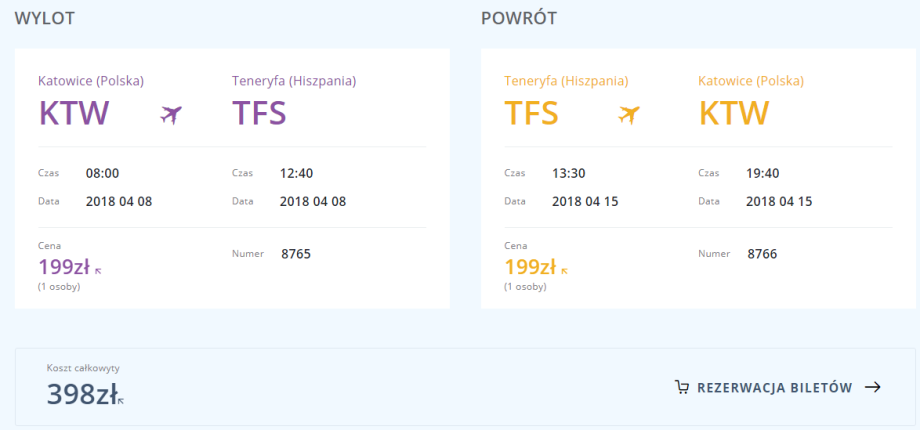
Task: Click the right arrow icon after Rezerwacja biletów
Action: coord(872,388)
